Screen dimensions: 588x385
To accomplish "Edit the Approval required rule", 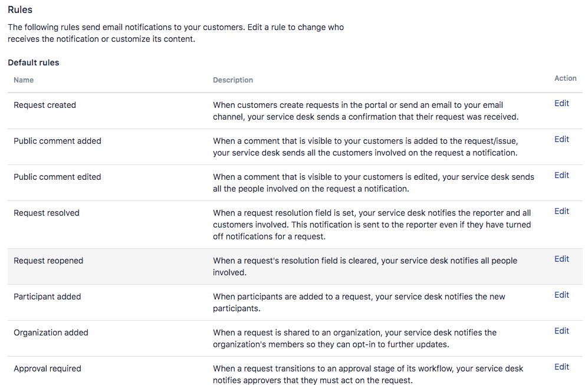I will pos(561,367).
